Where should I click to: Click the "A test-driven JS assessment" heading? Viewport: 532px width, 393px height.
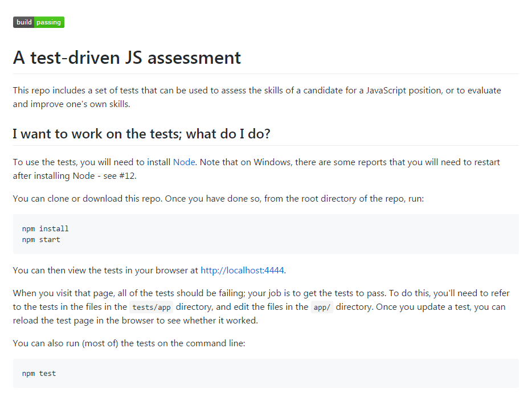[127, 58]
